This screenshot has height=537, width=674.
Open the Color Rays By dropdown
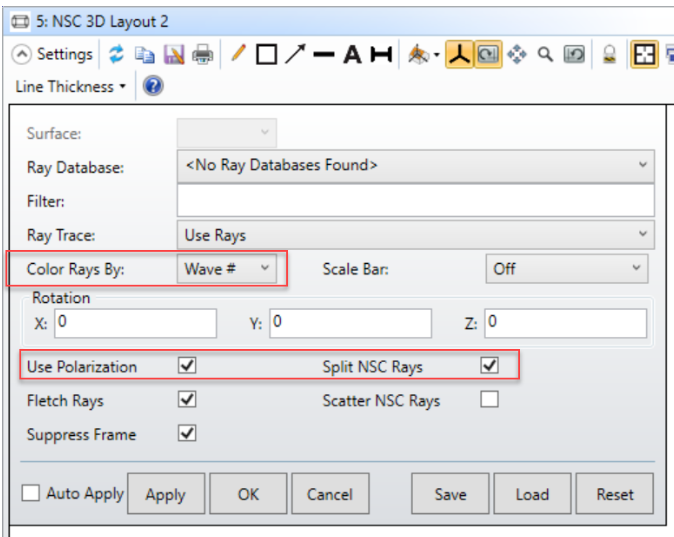pyautogui.click(x=227, y=268)
